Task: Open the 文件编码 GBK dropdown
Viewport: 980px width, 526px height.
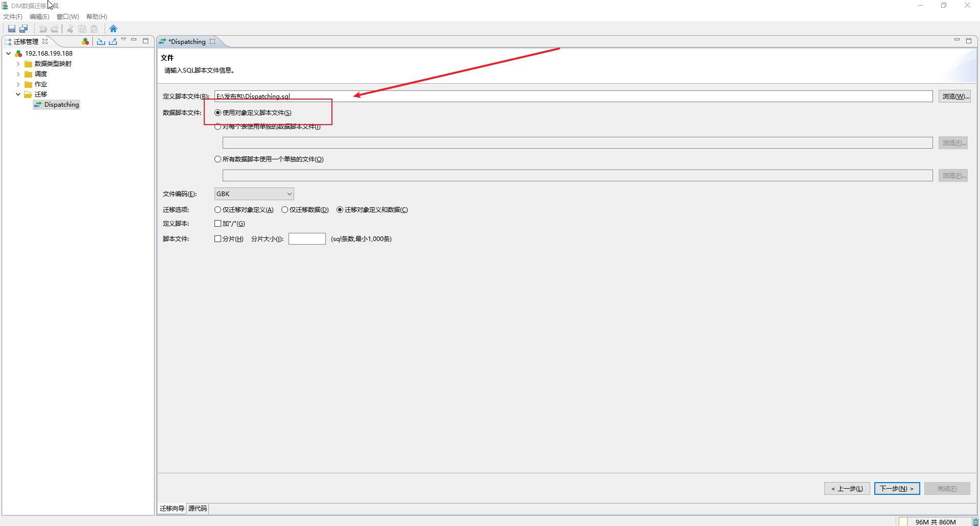Action: [x=254, y=194]
